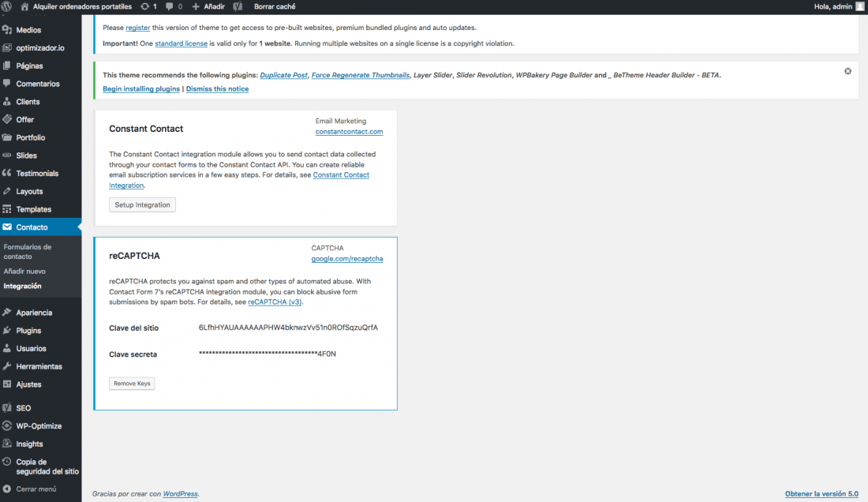Open the reCAPTCHA (v3) details link
The image size is (868, 502).
click(275, 302)
